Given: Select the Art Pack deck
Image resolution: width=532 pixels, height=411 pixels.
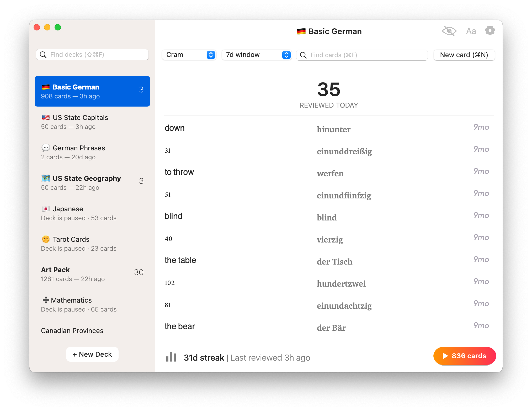Looking at the screenshot, I should point(92,274).
